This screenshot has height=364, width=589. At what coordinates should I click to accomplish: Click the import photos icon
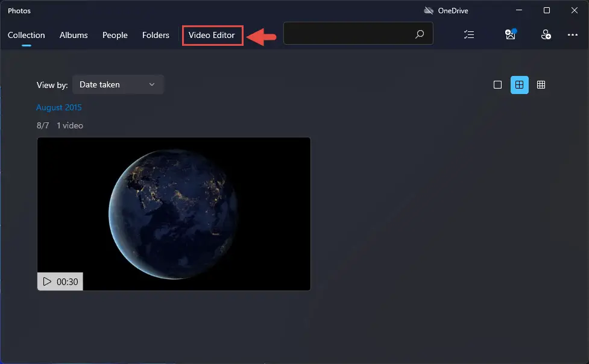tap(511, 34)
